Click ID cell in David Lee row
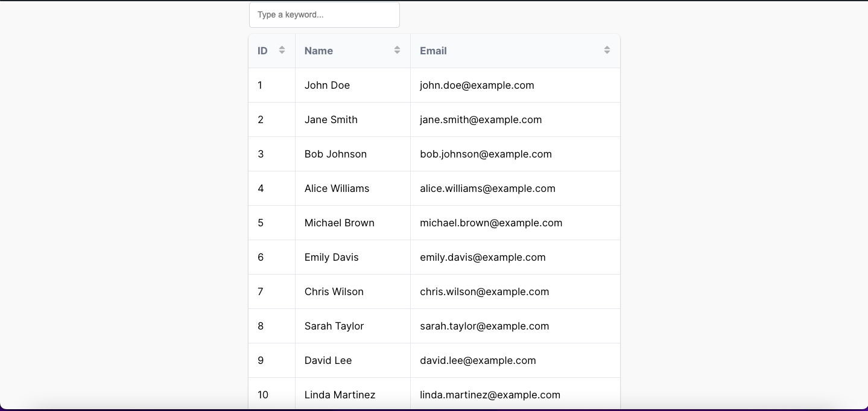This screenshot has width=868, height=411. 272,360
